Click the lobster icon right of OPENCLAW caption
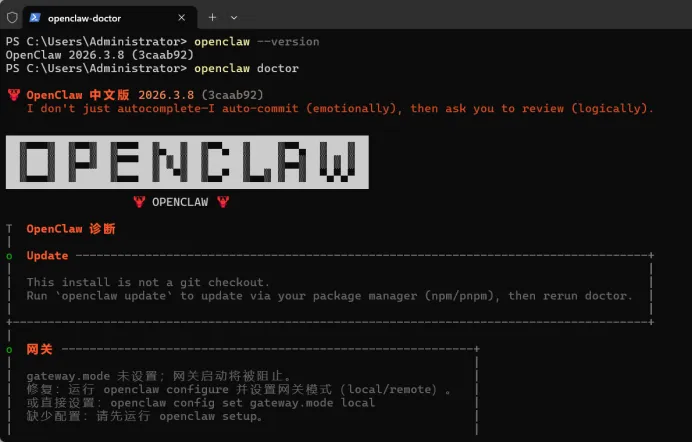The image size is (693, 442). 223,202
